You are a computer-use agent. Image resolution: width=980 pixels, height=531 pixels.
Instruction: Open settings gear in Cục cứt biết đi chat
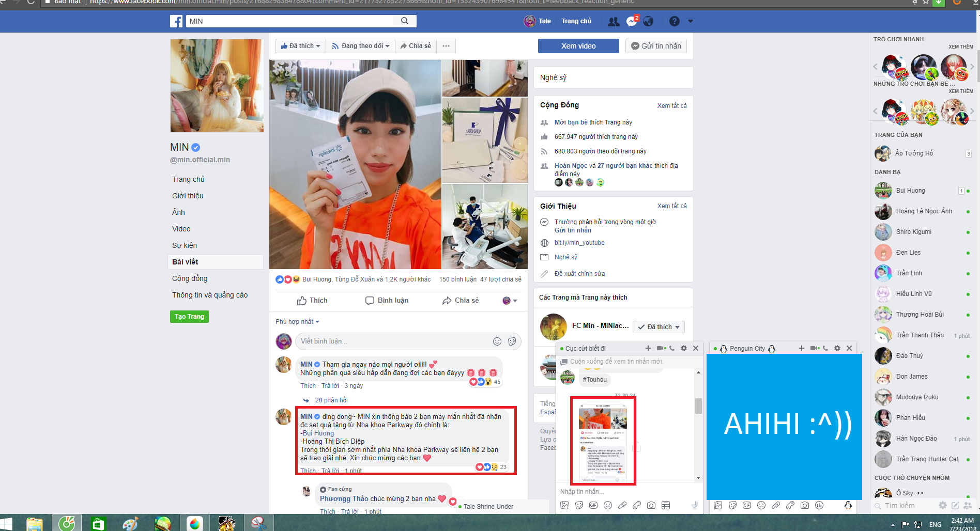(684, 348)
